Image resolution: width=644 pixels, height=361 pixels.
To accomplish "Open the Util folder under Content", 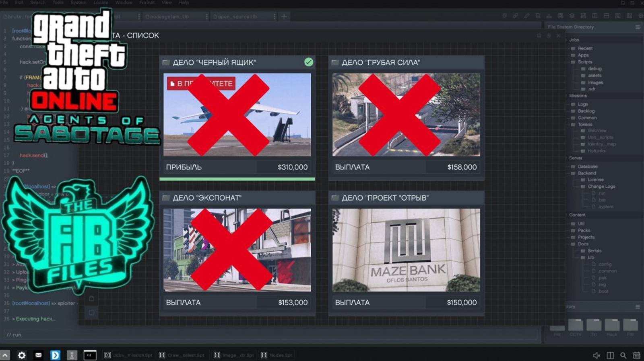I will click(578, 224).
